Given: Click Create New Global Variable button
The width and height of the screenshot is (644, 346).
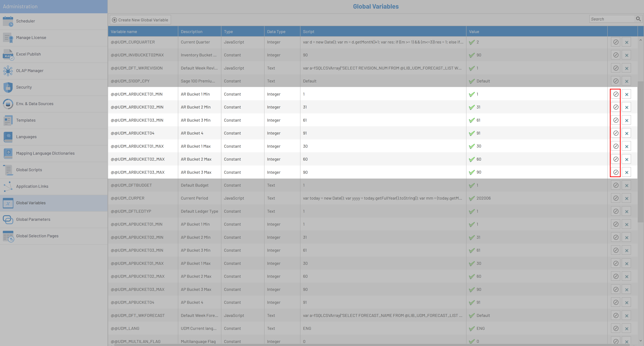Looking at the screenshot, I should tap(140, 20).
